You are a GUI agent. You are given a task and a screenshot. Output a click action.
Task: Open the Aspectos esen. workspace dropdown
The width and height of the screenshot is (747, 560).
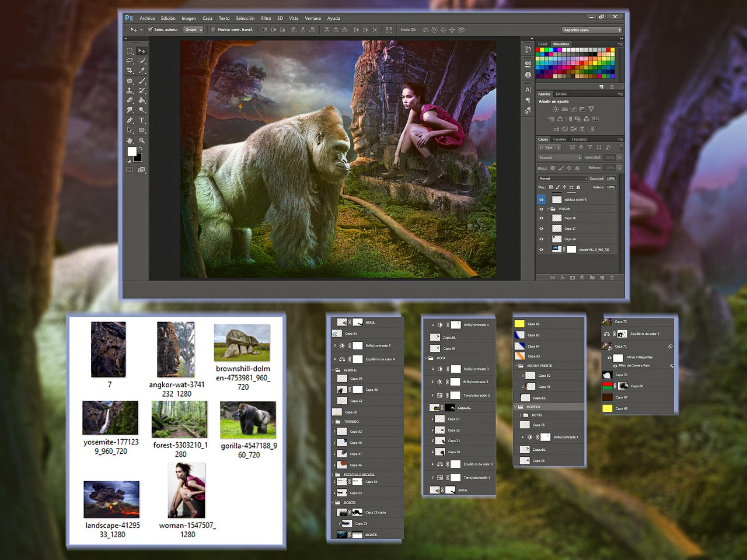coord(592,30)
